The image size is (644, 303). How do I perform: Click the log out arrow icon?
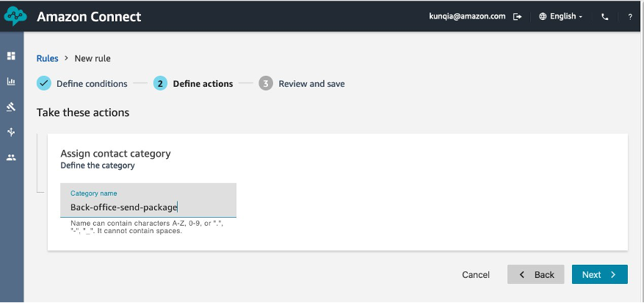pyautogui.click(x=518, y=17)
